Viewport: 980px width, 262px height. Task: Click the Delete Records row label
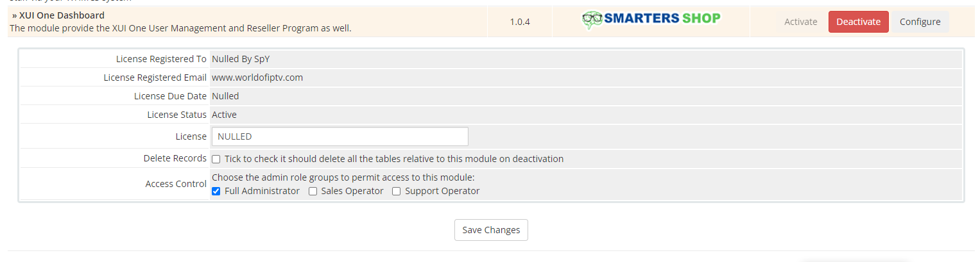175,158
